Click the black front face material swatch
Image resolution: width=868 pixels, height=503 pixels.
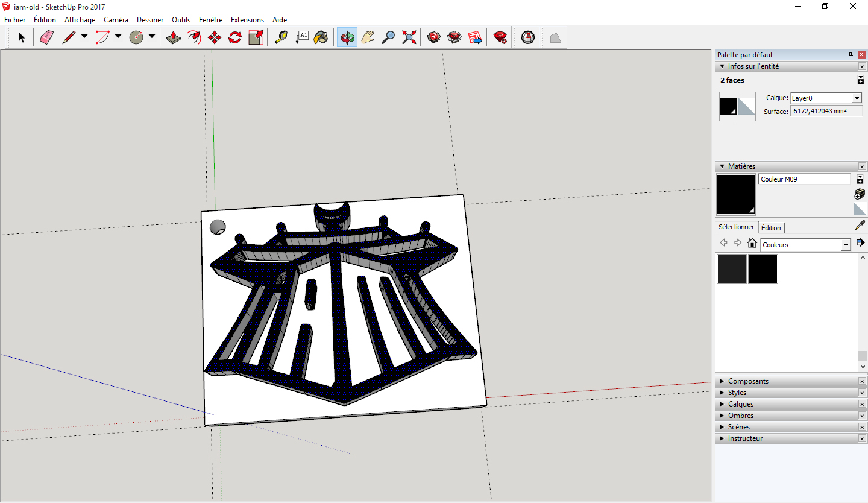728,106
